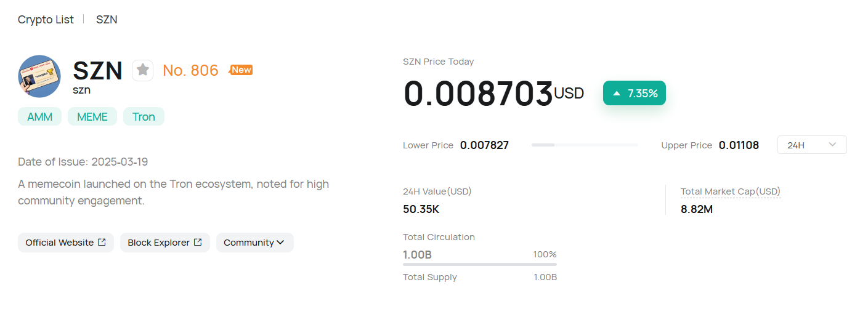Go back to Crypto List breadcrumb
This screenshot has width=868, height=330.
[x=46, y=20]
